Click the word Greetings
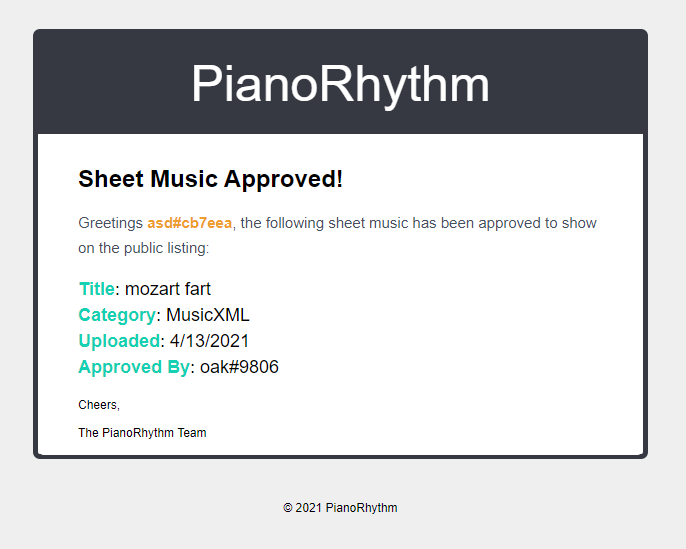686x549 pixels. [x=111, y=224]
